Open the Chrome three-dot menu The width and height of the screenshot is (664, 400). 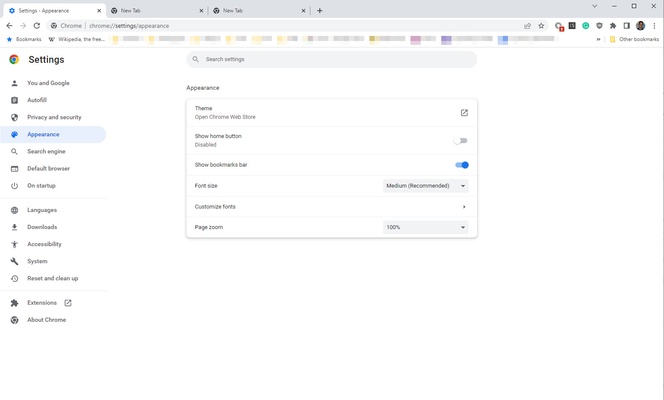(654, 26)
